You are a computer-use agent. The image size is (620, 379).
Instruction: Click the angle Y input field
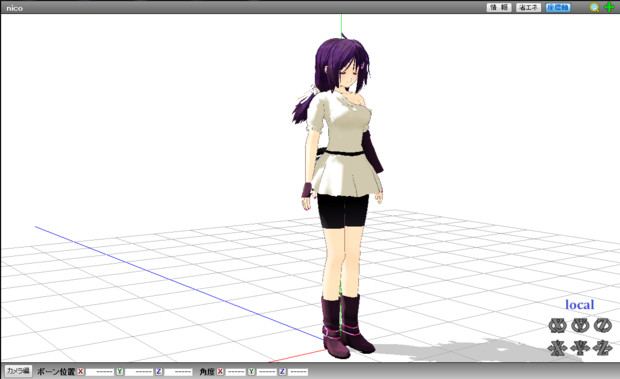click(267, 372)
